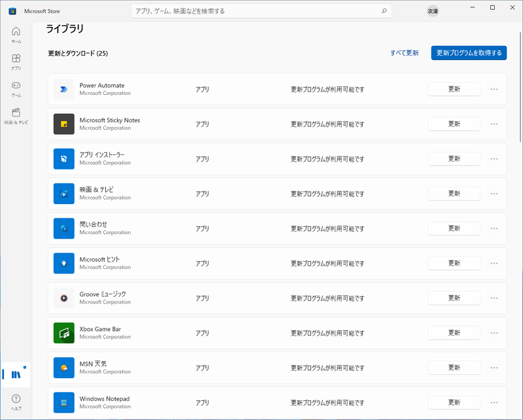Update 映画 & テレビ app
Image resolution: width=523 pixels, height=420 pixels.
[454, 194]
